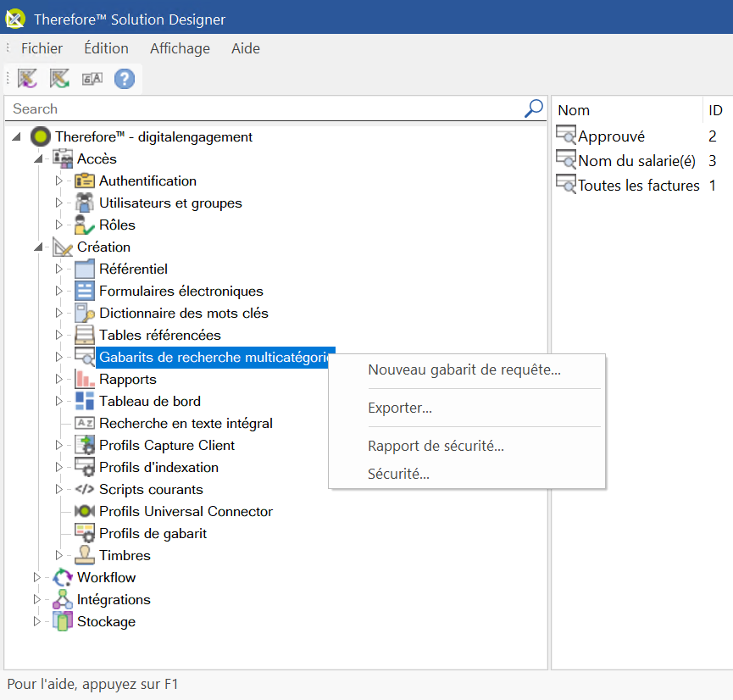Open the Affichage menu

point(180,48)
